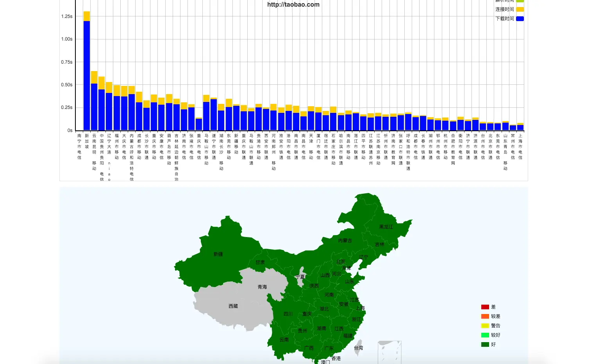Click the 河南 label on the map
Image resolution: width=593 pixels, height=364 pixels.
pyautogui.click(x=329, y=295)
